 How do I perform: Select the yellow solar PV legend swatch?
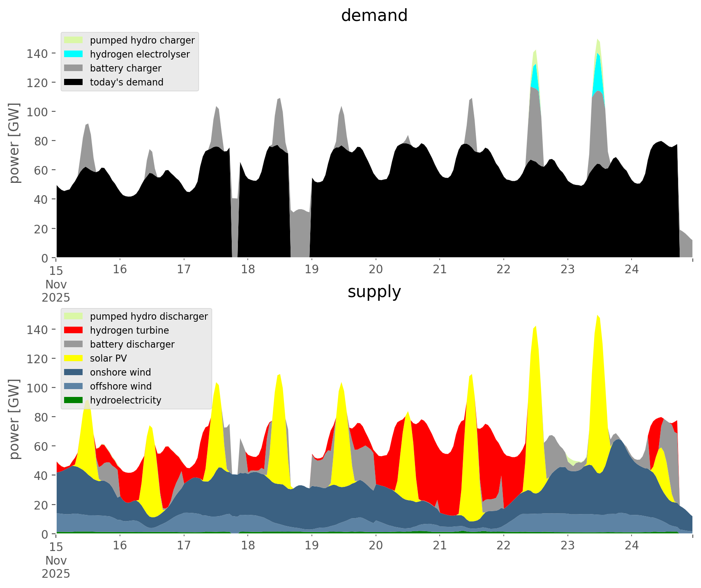pos(74,358)
